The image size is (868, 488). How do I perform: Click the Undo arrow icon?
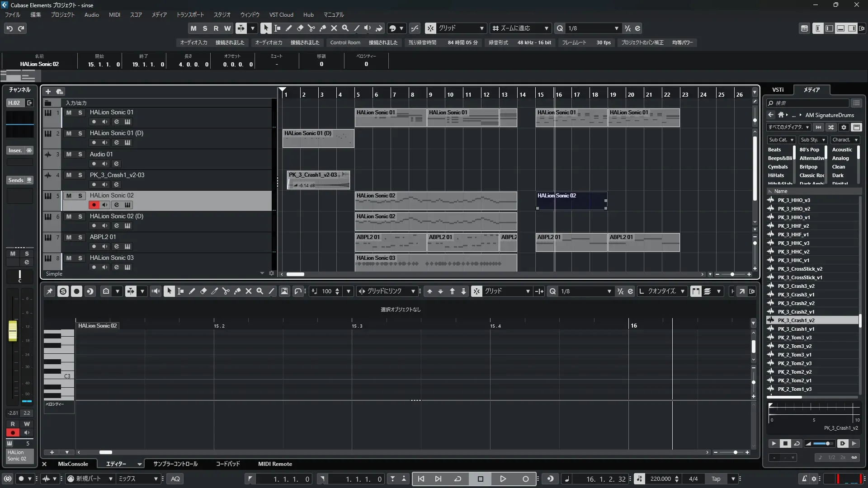point(9,28)
